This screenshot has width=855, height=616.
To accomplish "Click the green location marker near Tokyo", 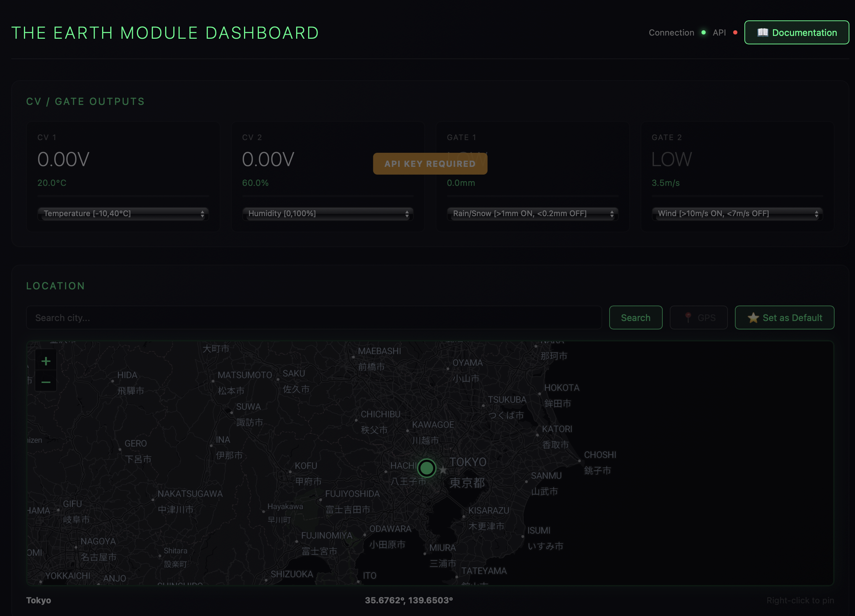I will (x=426, y=468).
